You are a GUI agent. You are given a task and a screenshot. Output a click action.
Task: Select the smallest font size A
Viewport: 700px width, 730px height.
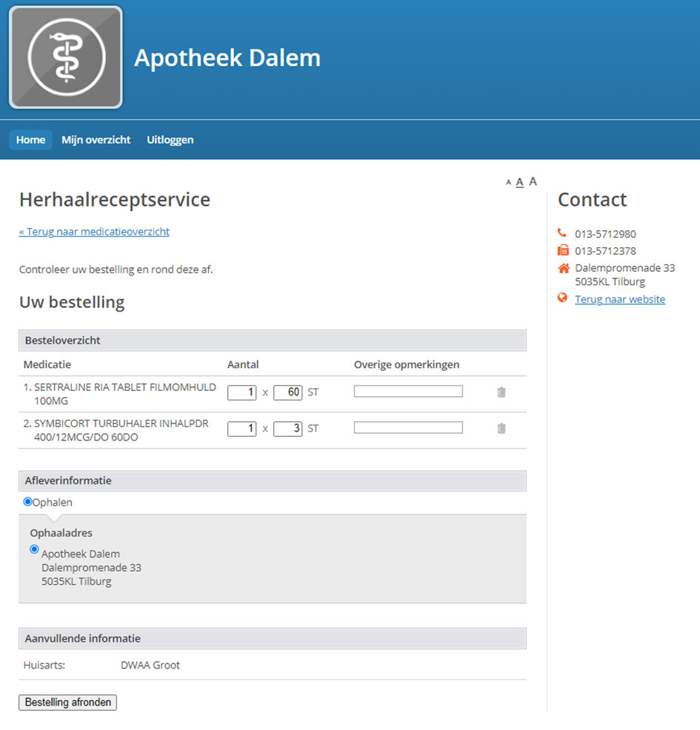point(509,182)
